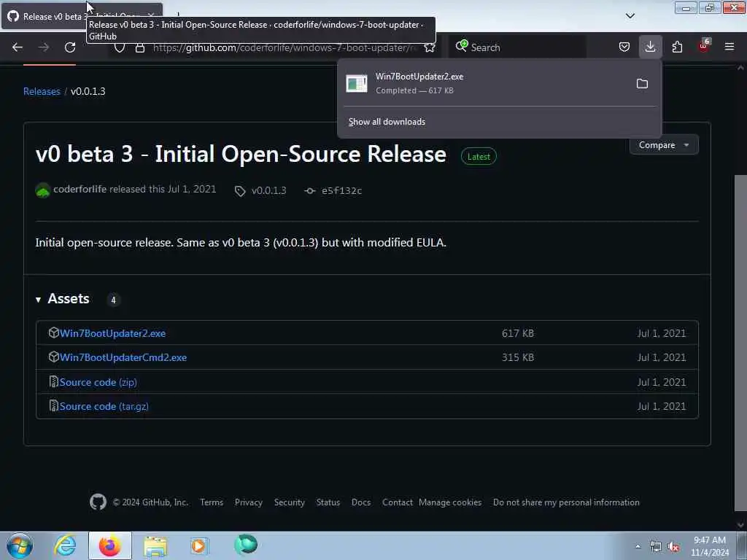Image resolution: width=747 pixels, height=560 pixels.
Task: Open Windows Media Player from the taskbar
Action: 200,545
